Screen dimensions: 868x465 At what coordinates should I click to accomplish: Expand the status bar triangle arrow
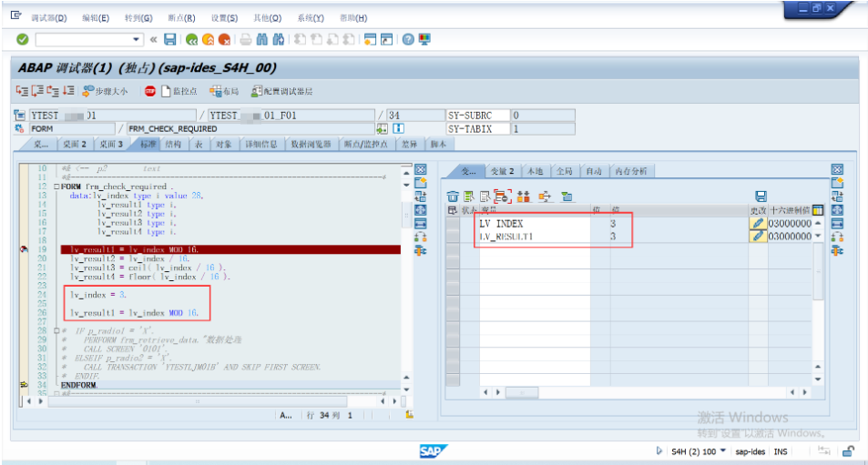click(659, 450)
